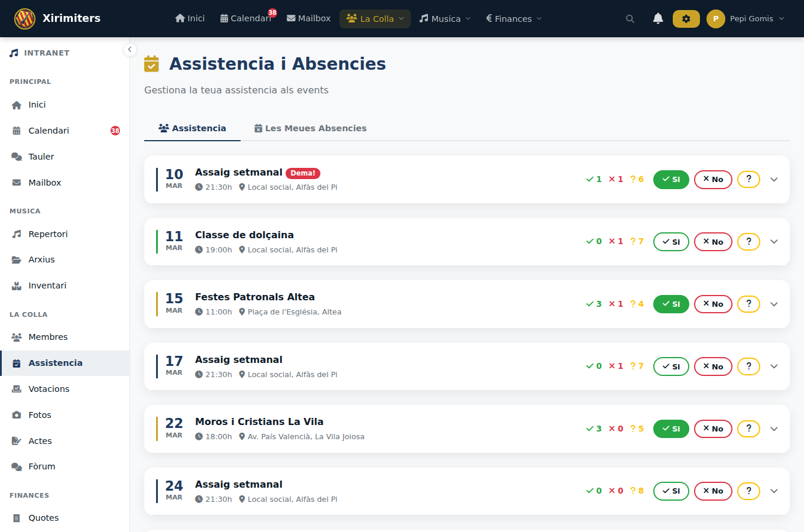Mark SI for Classe de dolçaina
The height and width of the screenshot is (532, 804).
pos(671,242)
